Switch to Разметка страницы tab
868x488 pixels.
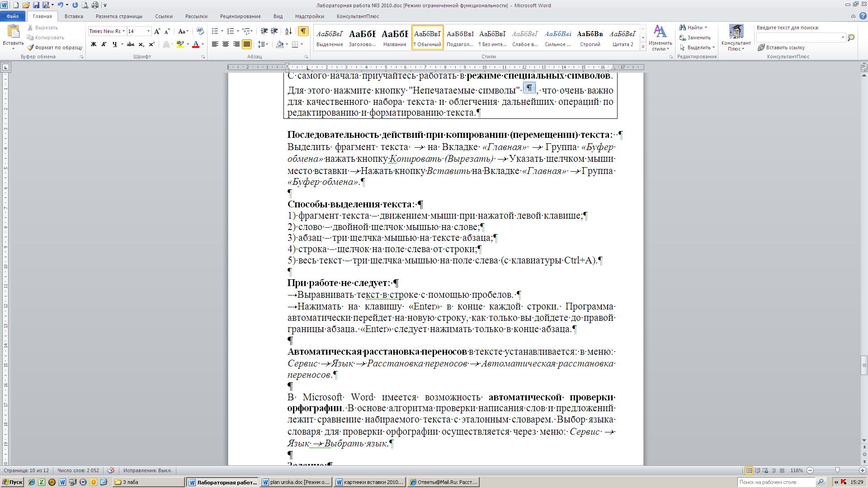[x=119, y=16]
